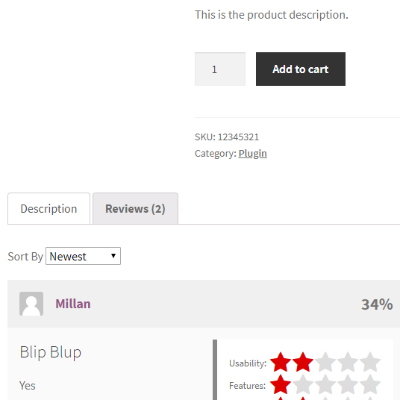Click the fifth grey Features star
Viewport: 400px width, 400px height.
[x=370, y=384]
